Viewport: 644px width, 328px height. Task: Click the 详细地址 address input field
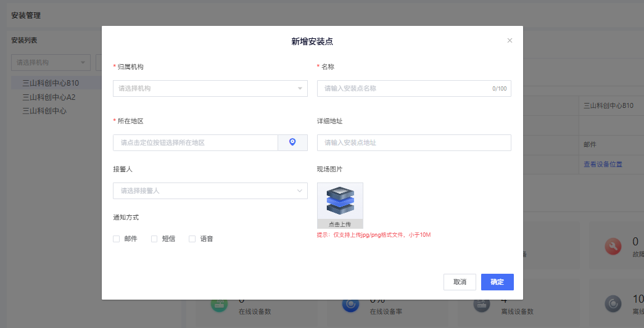pyautogui.click(x=413, y=142)
